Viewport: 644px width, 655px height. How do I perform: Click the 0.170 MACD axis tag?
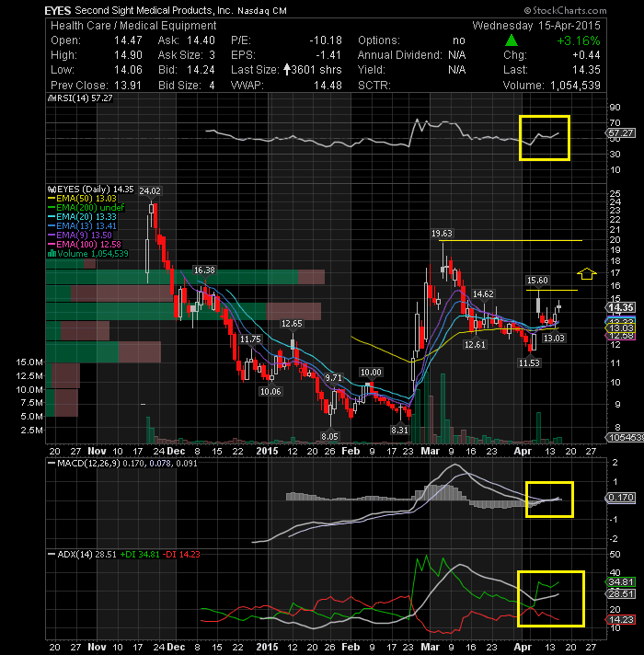click(x=621, y=498)
